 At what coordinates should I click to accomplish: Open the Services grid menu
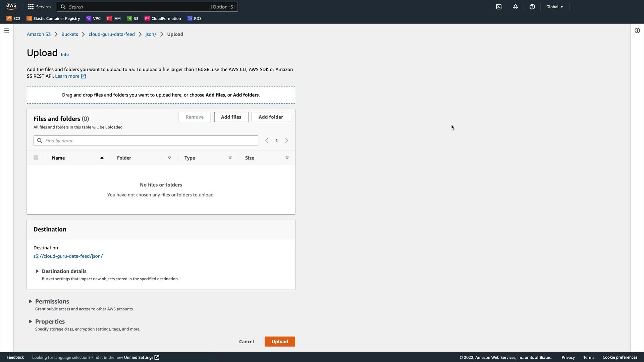coord(40,7)
